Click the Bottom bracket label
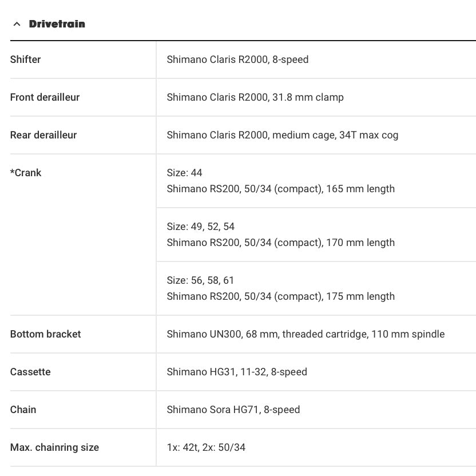Viewport: 476px width, 476px height. click(x=45, y=334)
